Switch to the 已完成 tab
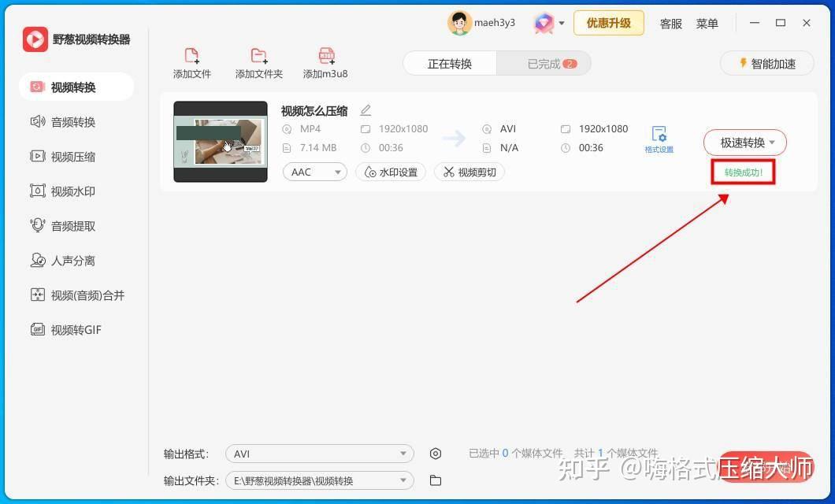The image size is (835, 504). pyautogui.click(x=543, y=63)
